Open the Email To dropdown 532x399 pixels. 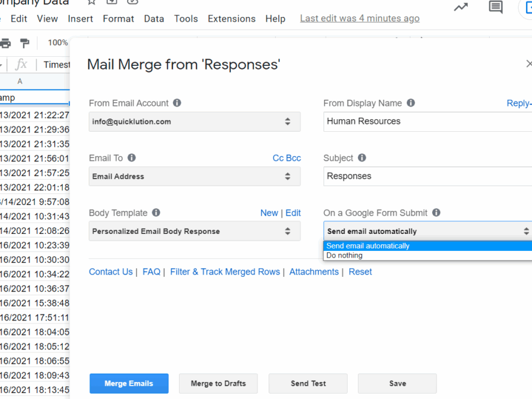[194, 176]
